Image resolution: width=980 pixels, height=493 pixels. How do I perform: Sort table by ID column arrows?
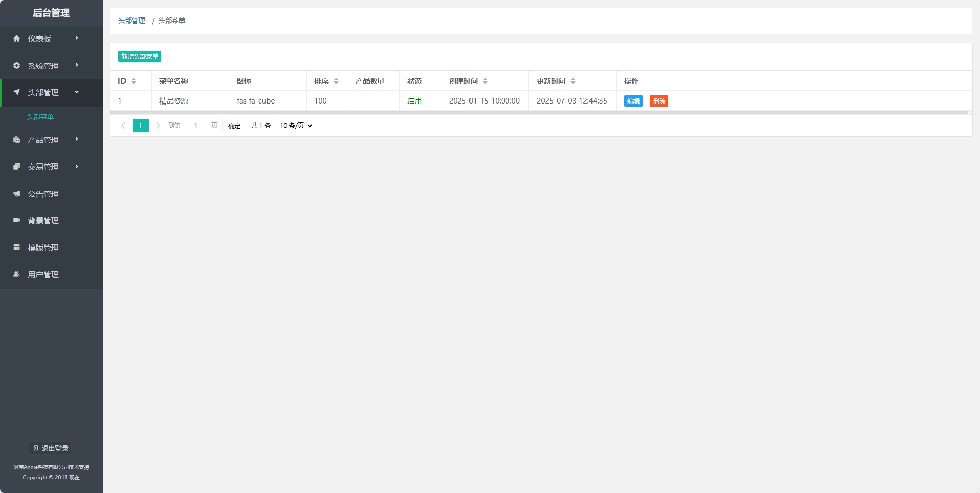click(x=134, y=81)
